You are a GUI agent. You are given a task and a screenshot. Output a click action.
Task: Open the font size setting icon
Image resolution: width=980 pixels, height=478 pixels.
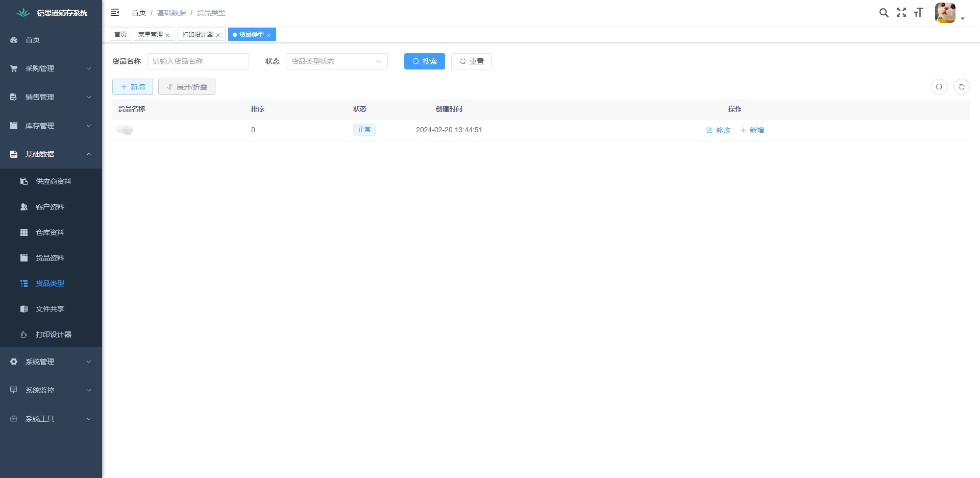918,13
